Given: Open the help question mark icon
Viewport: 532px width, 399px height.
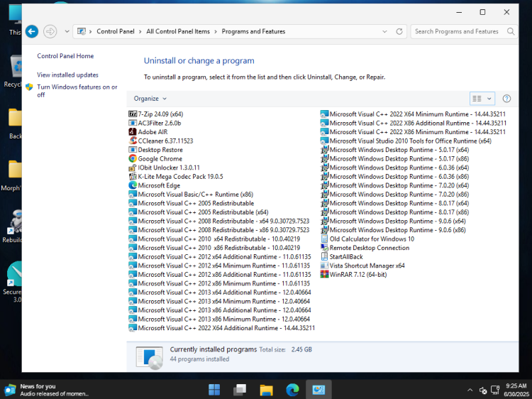Looking at the screenshot, I should coord(506,99).
